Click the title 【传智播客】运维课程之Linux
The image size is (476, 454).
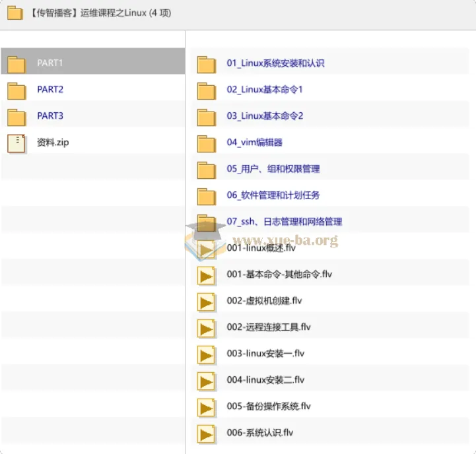coord(88,13)
